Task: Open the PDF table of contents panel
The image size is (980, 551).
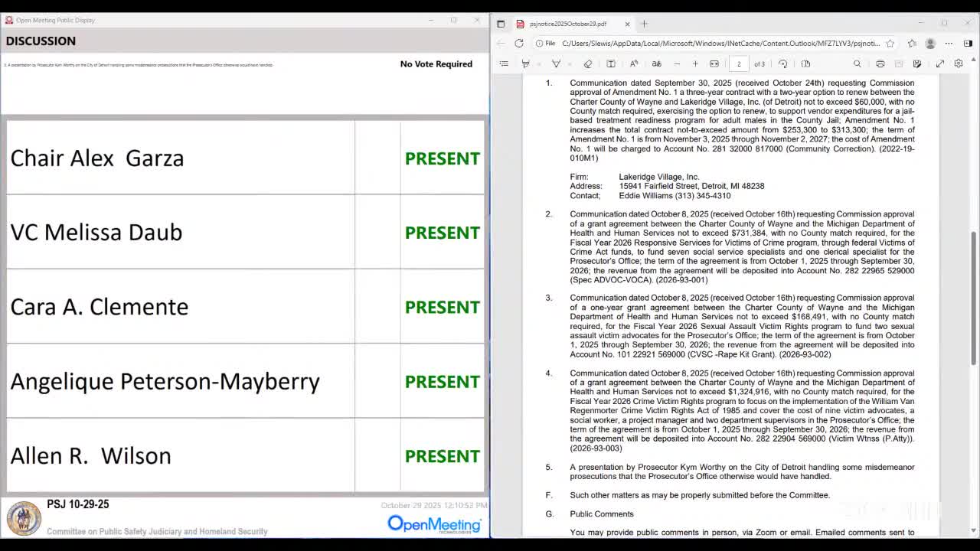Action: click(504, 64)
